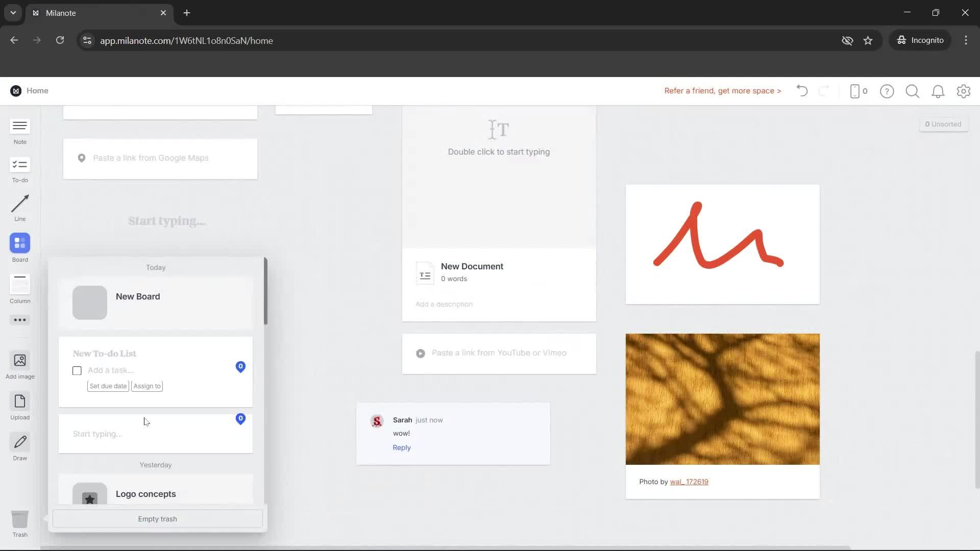
Task: Open search with the magnifier icon
Action: tap(912, 91)
